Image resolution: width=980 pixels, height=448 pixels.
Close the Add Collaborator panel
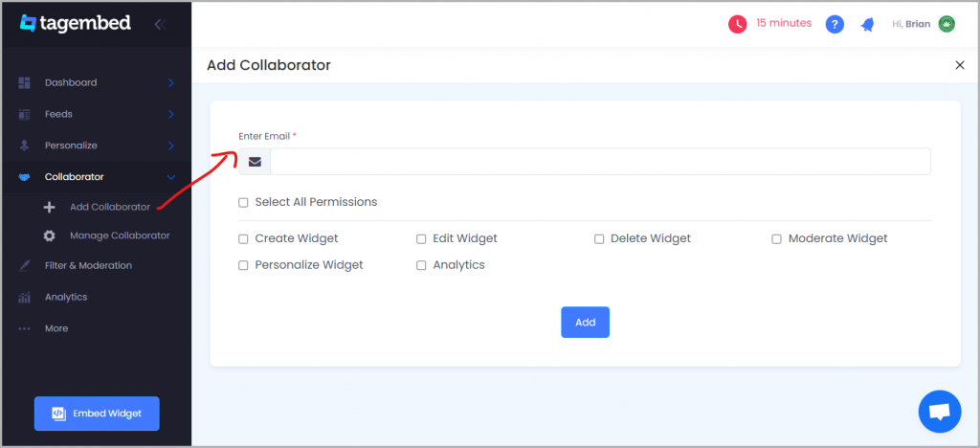[x=960, y=65]
